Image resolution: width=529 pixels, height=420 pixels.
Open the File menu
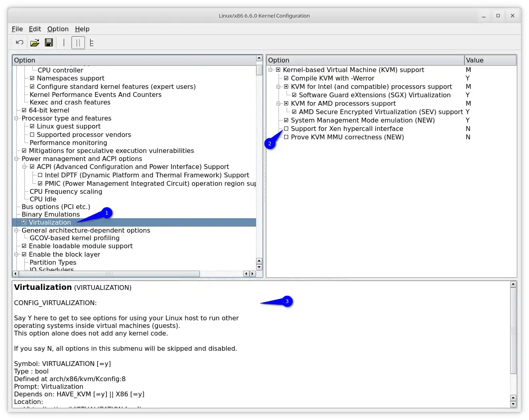click(17, 29)
